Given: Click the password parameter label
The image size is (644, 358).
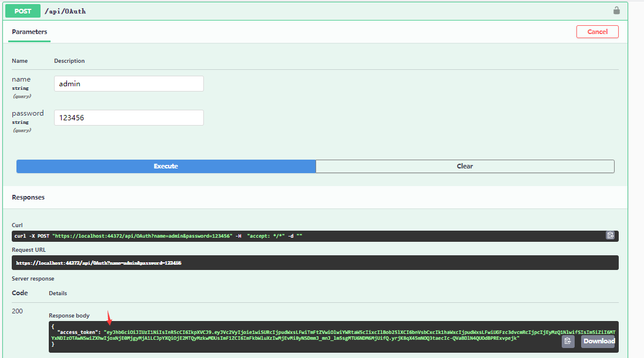Looking at the screenshot, I should (28, 113).
